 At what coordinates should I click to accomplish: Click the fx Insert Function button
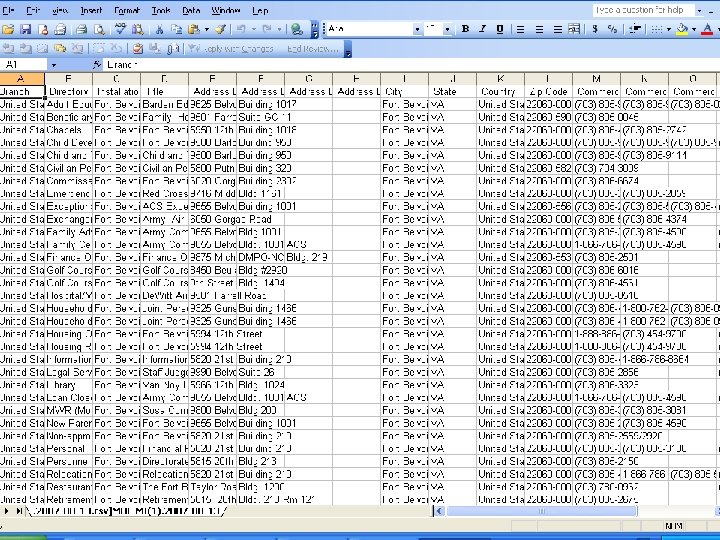click(97, 65)
